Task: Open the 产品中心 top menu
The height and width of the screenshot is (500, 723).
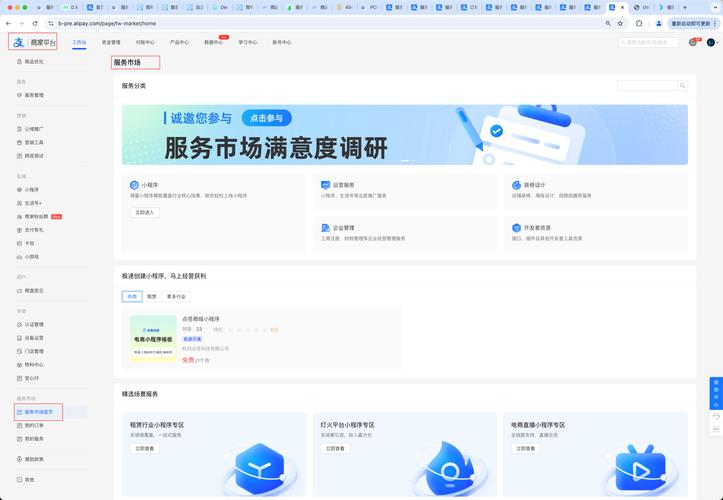Action: (179, 42)
